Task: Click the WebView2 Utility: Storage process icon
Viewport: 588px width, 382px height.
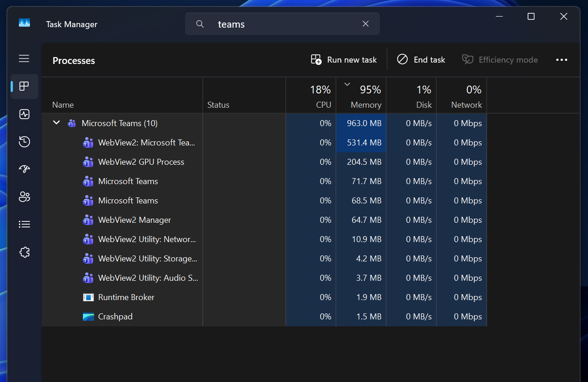Action: pyautogui.click(x=88, y=259)
